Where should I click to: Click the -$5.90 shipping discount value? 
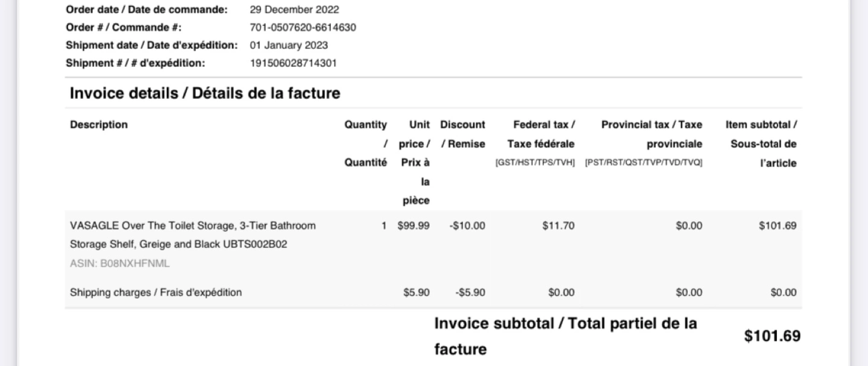click(x=471, y=293)
